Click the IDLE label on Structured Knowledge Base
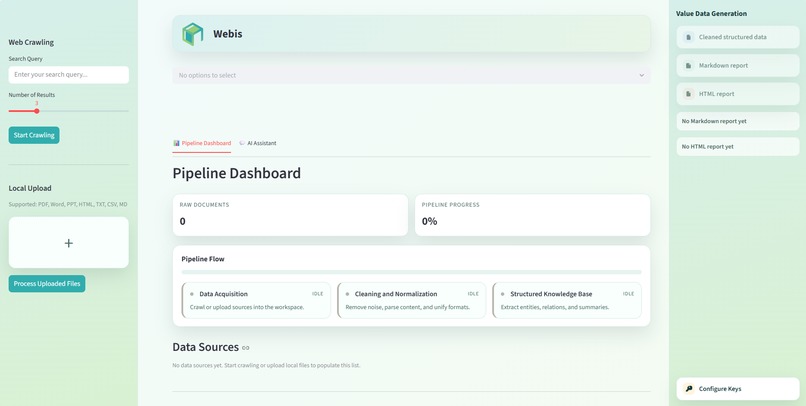Screen dimensions: 806x406 coord(628,294)
